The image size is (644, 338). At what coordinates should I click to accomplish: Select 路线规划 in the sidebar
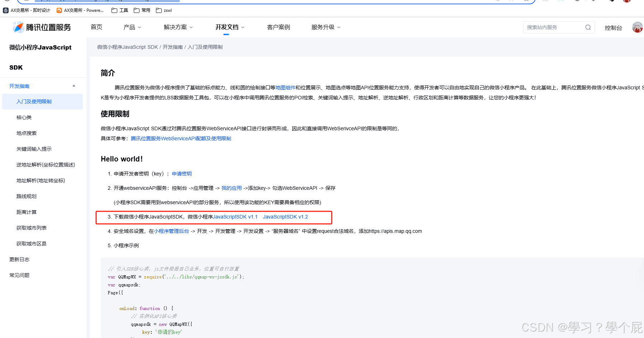click(x=26, y=196)
